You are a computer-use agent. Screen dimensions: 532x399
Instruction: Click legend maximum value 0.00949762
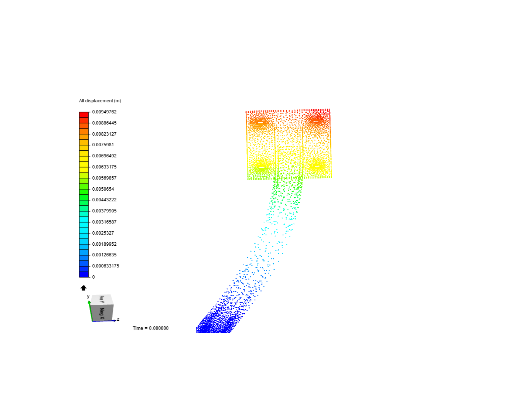tap(104, 112)
